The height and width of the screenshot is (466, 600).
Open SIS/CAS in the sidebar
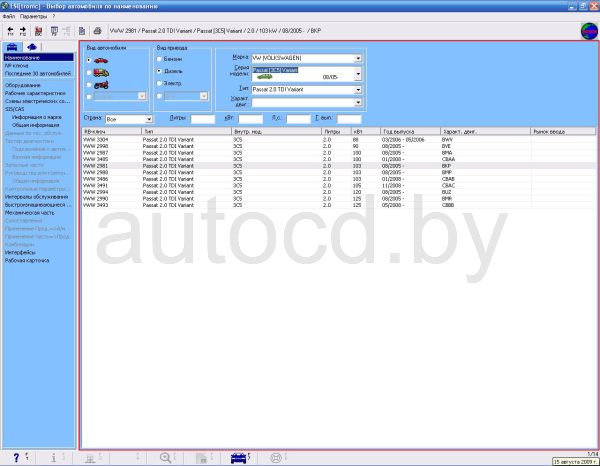tap(15, 109)
